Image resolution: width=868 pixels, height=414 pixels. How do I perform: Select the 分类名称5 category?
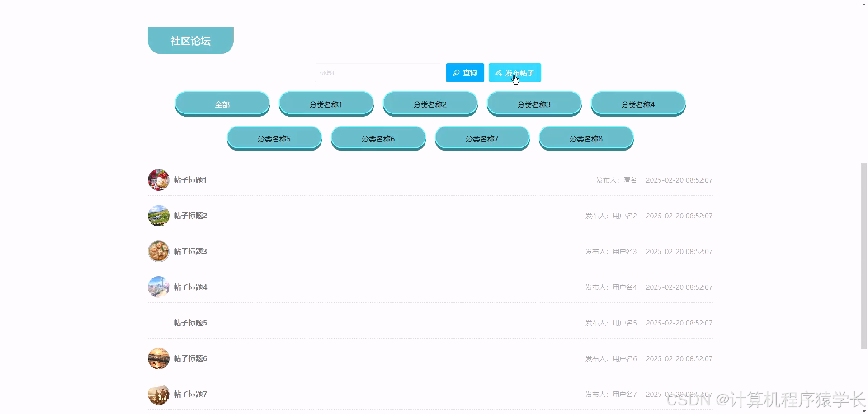click(x=274, y=138)
